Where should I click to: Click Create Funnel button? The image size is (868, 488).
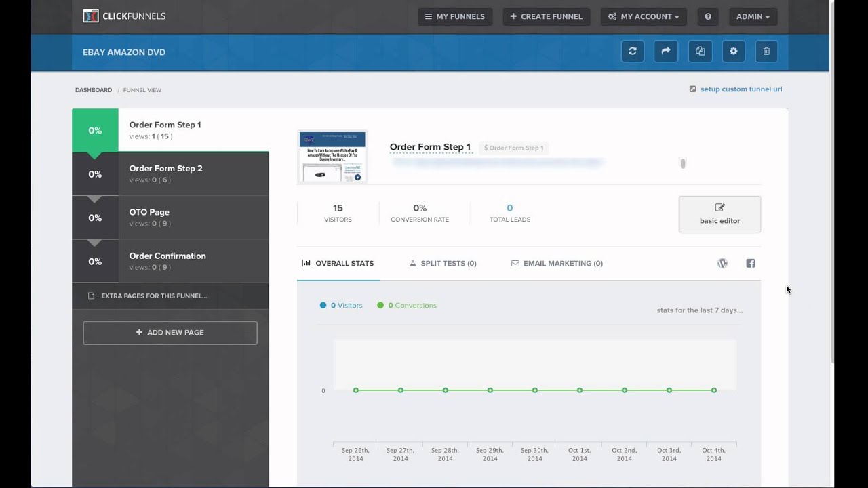coord(547,16)
